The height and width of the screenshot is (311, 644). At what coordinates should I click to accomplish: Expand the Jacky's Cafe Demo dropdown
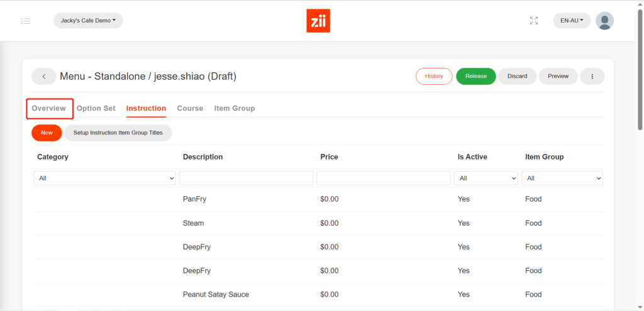88,21
